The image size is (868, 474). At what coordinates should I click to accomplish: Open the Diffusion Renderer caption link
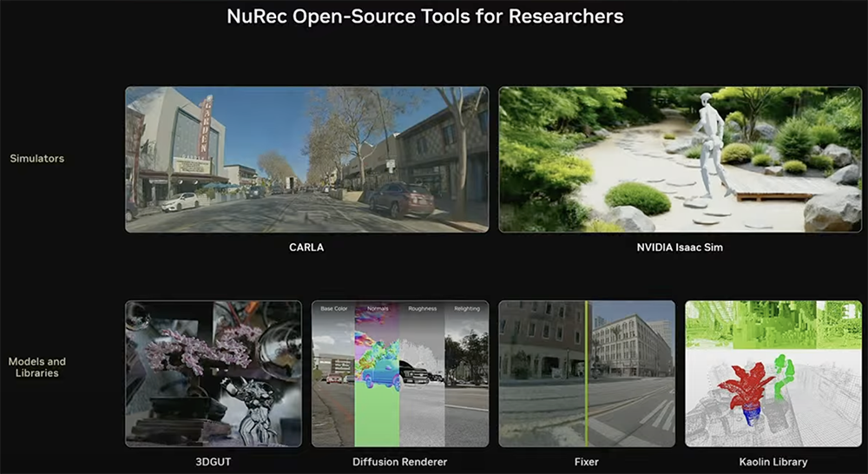click(x=400, y=462)
